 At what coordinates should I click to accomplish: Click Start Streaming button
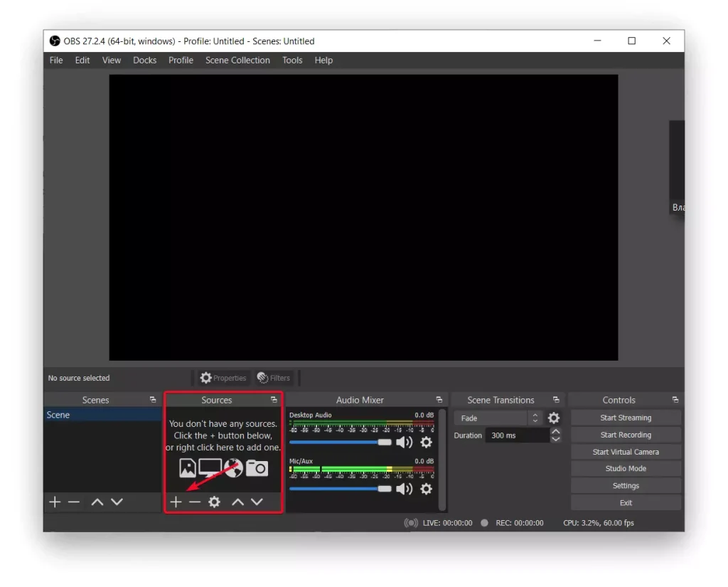(x=626, y=418)
